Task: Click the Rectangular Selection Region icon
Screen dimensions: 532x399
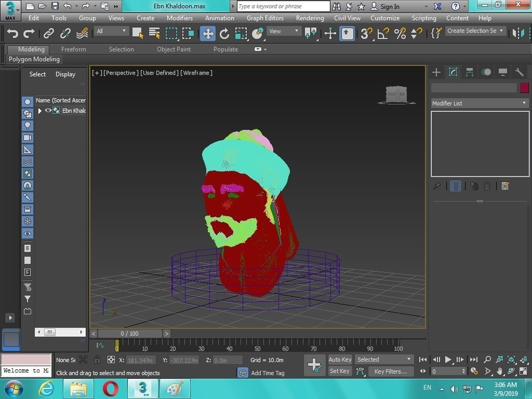Action: 171,33
